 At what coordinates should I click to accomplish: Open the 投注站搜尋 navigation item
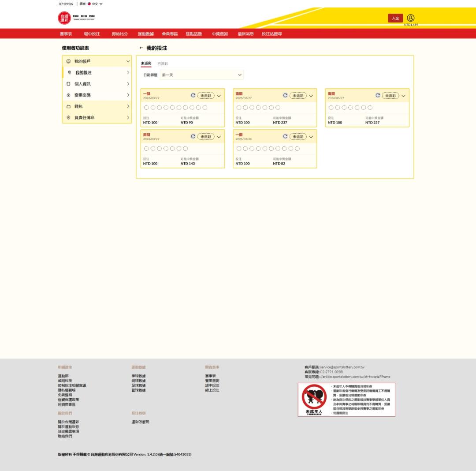click(x=271, y=34)
